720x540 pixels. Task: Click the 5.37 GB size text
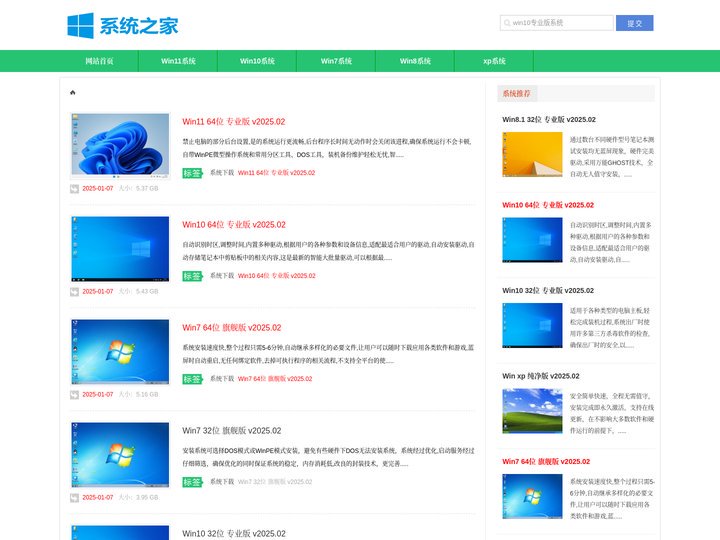click(147, 189)
